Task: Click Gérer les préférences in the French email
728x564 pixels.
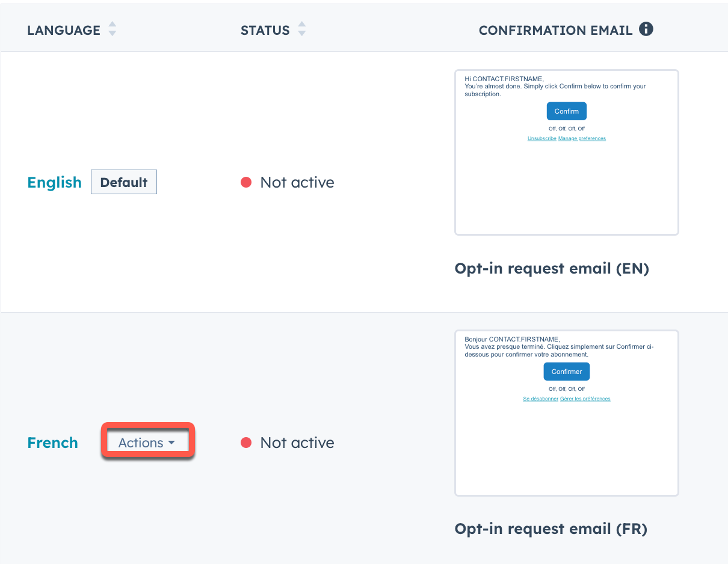Action: [x=585, y=399]
